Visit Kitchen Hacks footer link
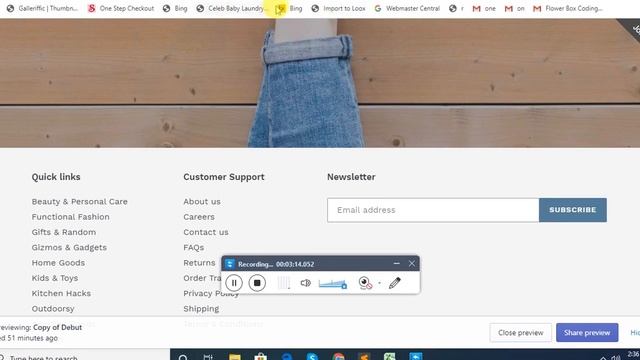The image size is (640, 360). pyautogui.click(x=61, y=293)
